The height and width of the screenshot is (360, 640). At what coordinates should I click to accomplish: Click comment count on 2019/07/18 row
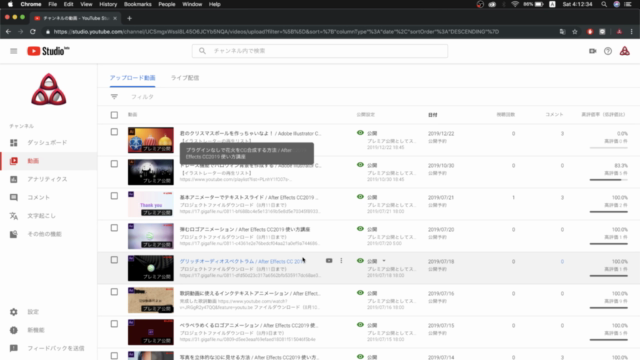(x=562, y=262)
